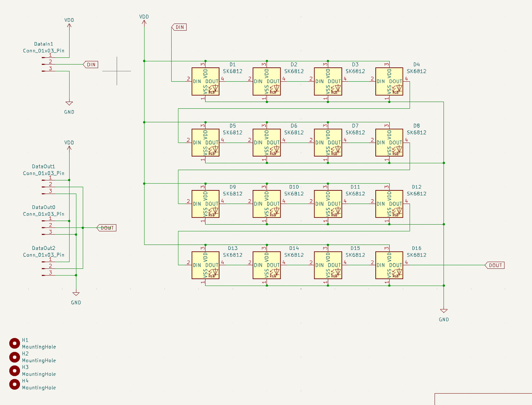
Task: Click Conn_01x03_Pin value under DataIn1
Action: (44, 51)
